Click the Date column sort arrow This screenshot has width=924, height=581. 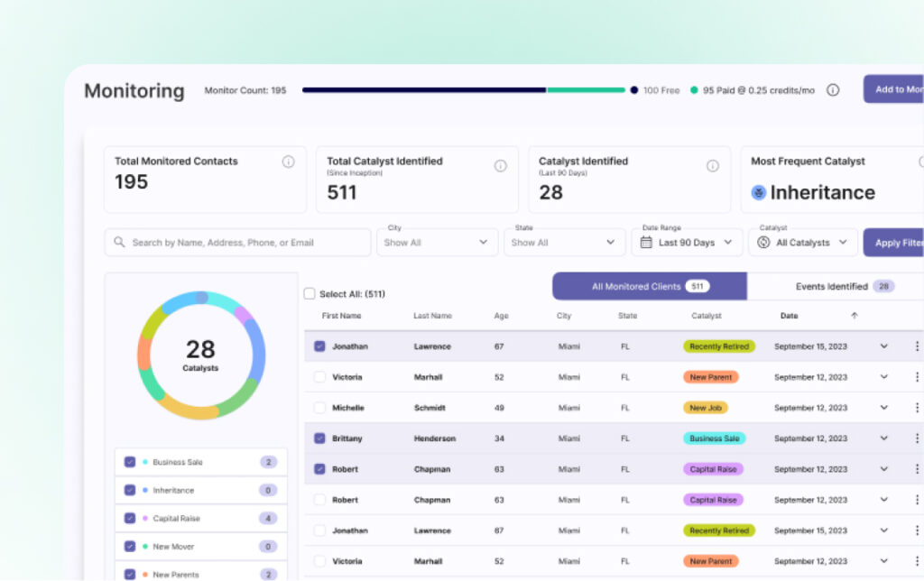[x=854, y=316]
